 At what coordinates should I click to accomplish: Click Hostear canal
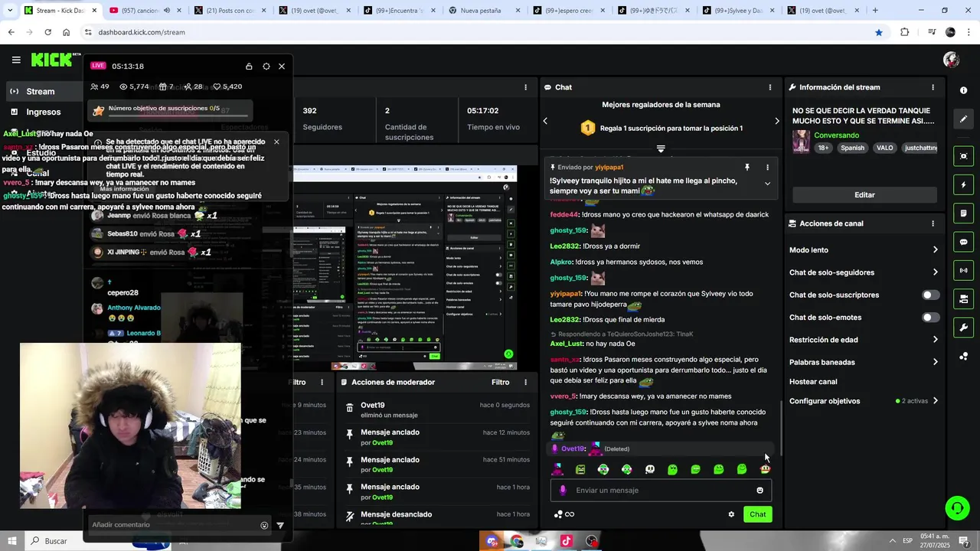click(813, 382)
